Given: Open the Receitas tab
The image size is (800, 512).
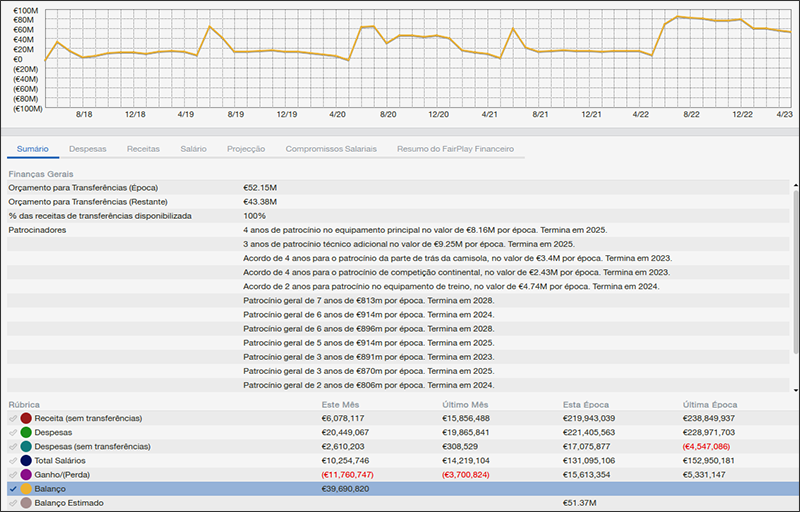Looking at the screenshot, I should [143, 149].
